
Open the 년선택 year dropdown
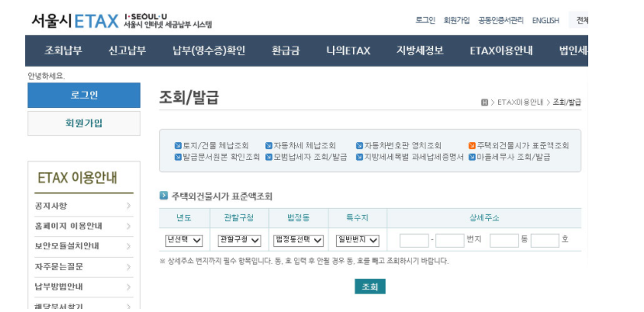[184, 240]
